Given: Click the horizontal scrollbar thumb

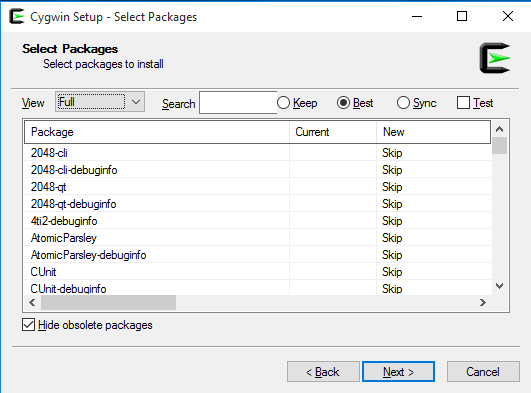Looking at the screenshot, I should click(108, 302).
